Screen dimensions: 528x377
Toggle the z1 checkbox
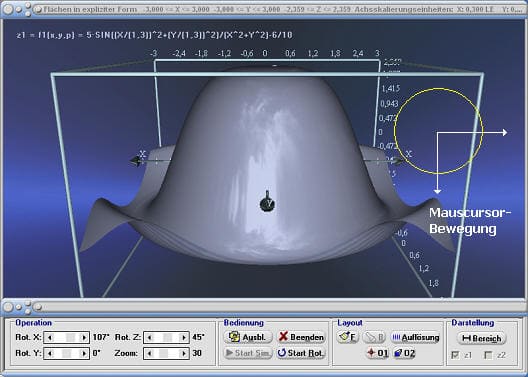(455, 355)
